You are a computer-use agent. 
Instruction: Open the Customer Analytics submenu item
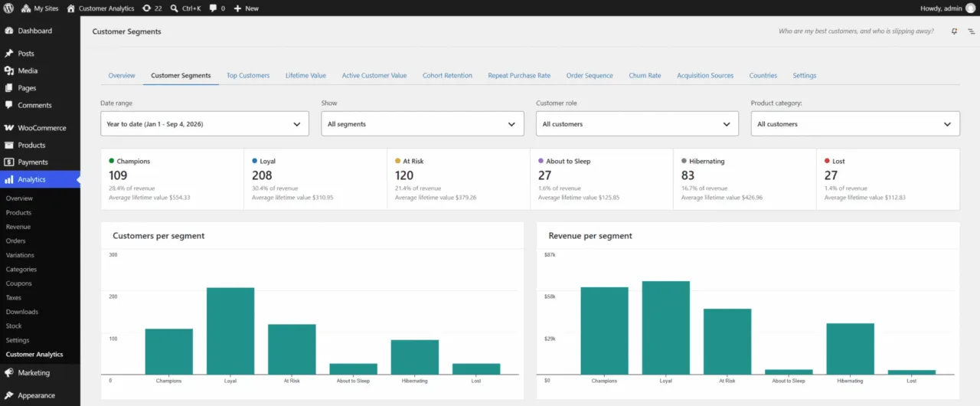pos(34,355)
